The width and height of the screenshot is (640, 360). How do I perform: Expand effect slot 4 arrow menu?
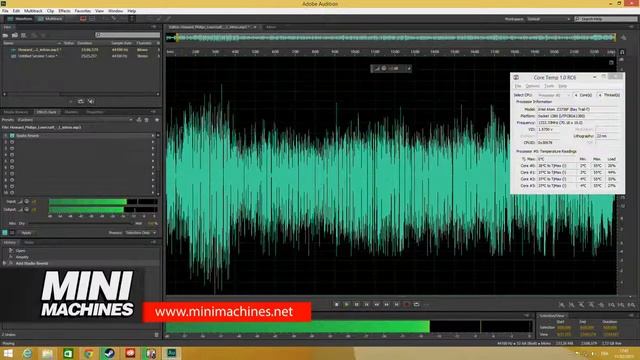[153, 155]
